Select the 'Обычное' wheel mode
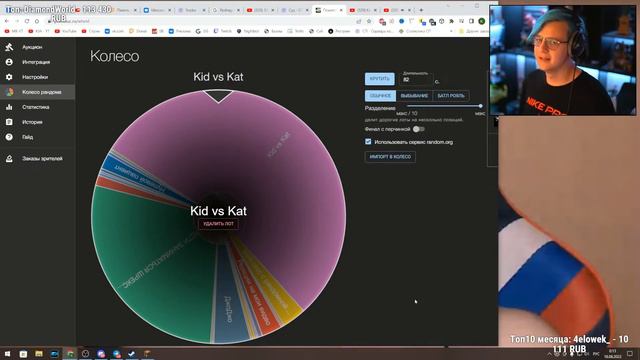Screen dimensions: 640x360 point(380,96)
